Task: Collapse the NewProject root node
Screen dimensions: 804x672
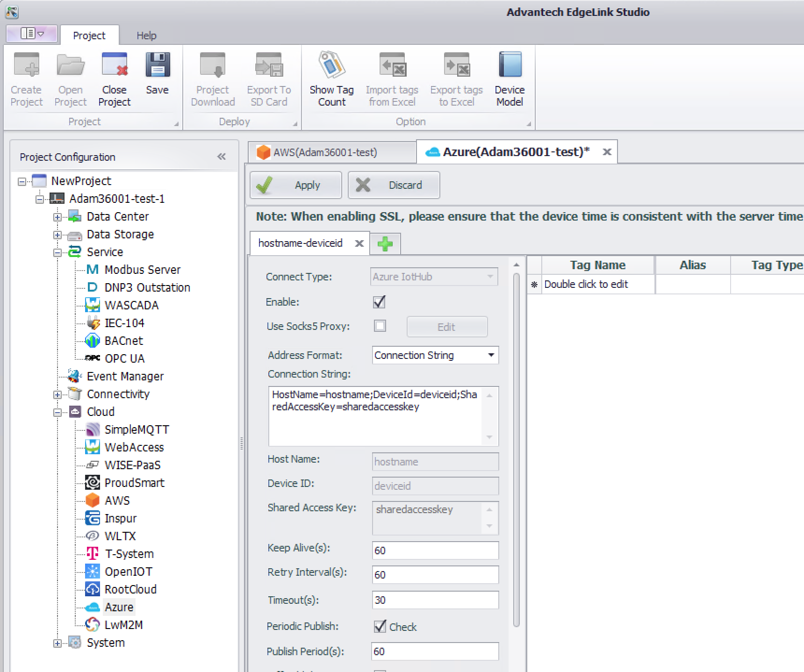Action: tap(22, 181)
